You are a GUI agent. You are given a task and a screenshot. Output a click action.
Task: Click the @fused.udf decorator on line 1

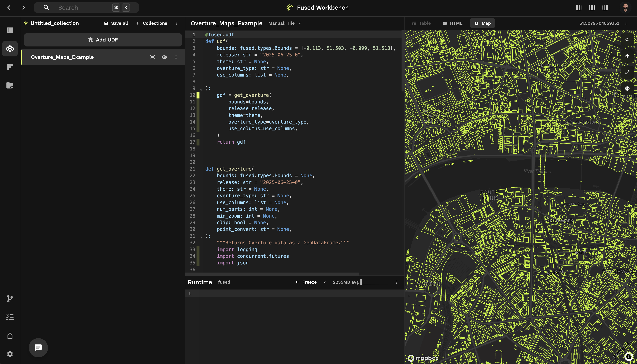[x=220, y=34]
